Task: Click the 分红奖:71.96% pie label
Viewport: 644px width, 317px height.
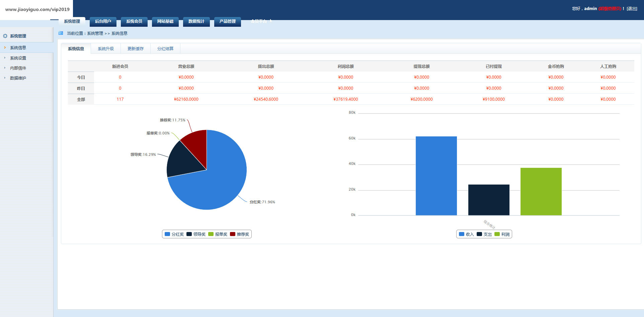Action: (x=262, y=202)
